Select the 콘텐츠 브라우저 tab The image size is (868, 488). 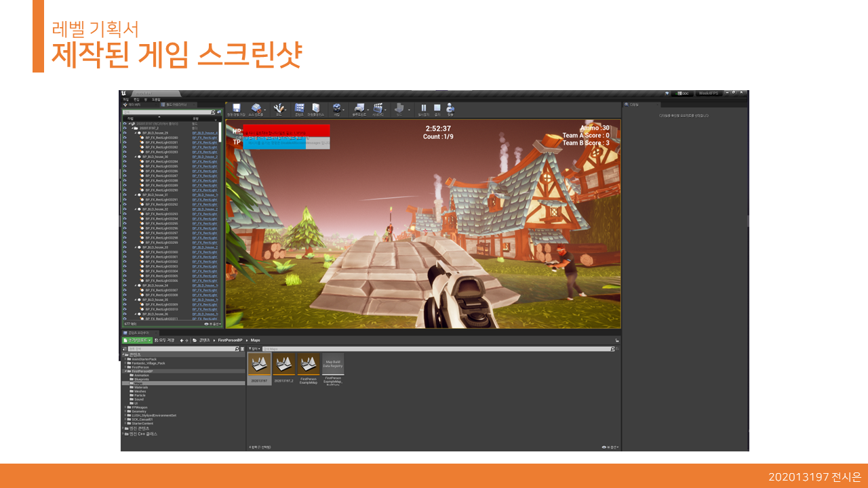pyautogui.click(x=139, y=333)
